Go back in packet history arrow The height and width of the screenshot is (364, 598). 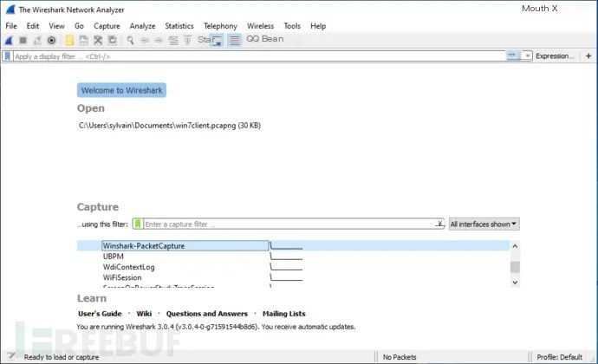click(x=145, y=40)
